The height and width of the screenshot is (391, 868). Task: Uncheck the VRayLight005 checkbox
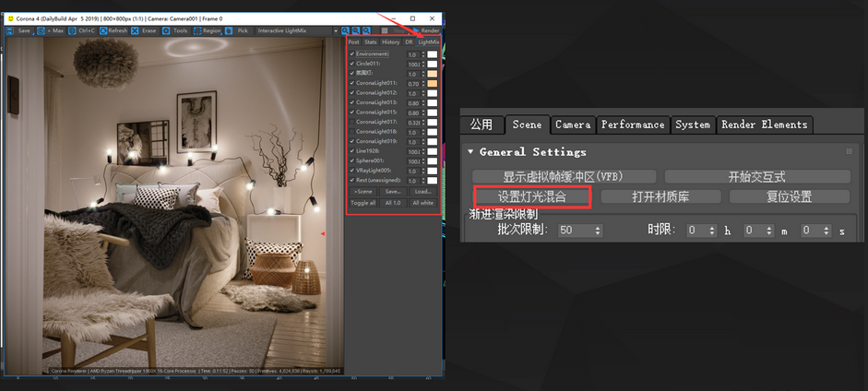(351, 171)
